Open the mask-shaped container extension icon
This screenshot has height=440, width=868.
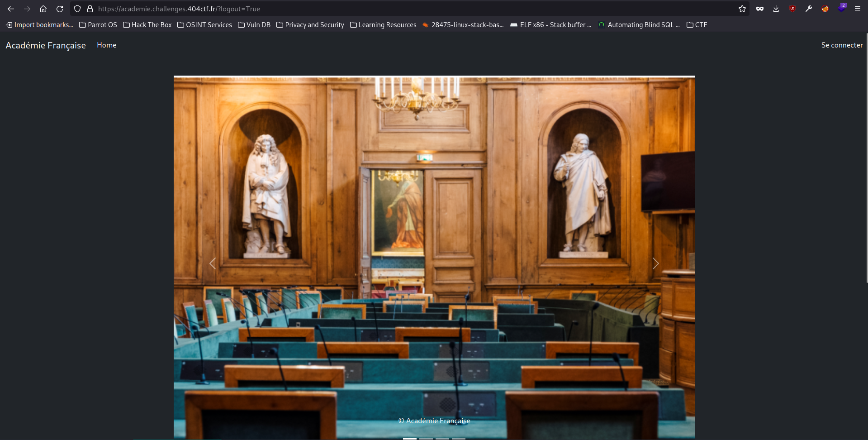point(760,9)
